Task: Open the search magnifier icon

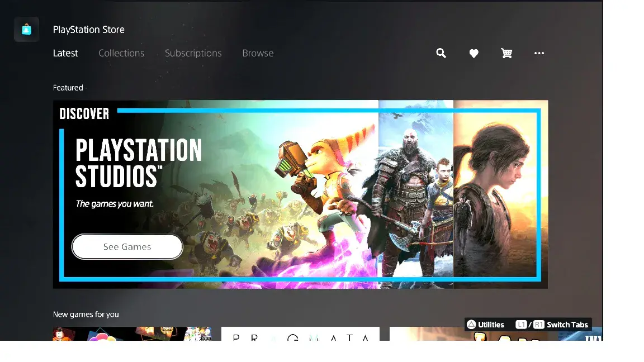Action: pos(441,53)
